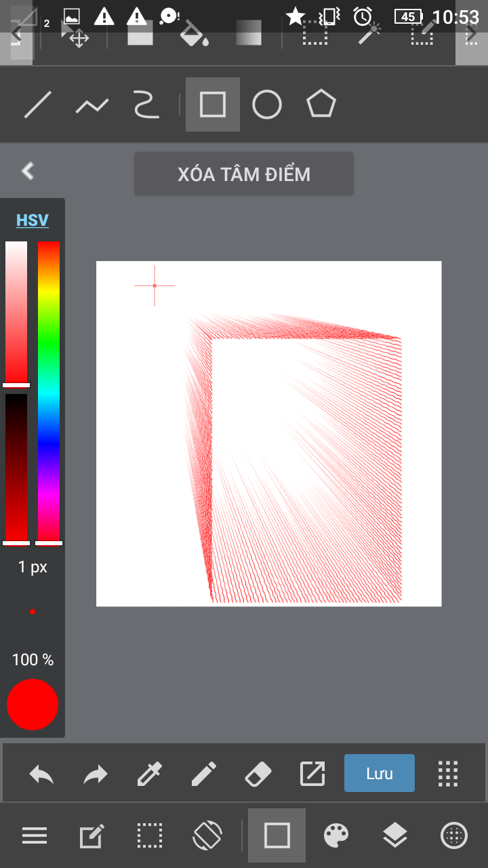Click the rainbow hue slider bar

coord(49,390)
